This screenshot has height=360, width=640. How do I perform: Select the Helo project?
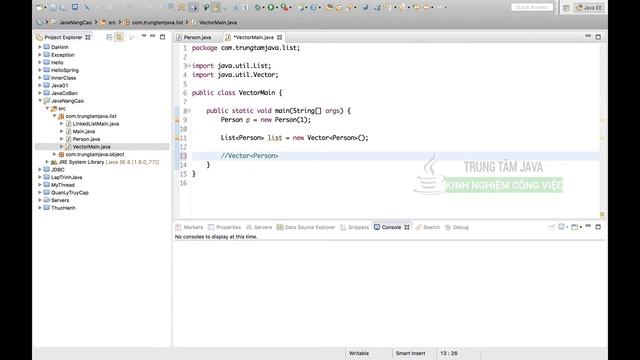tap(57, 62)
